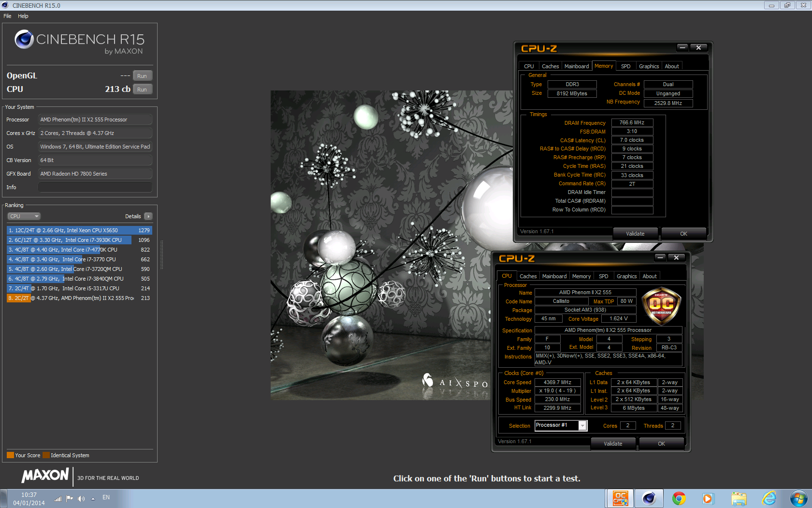Run the OpenGL benchmark test

(x=142, y=76)
